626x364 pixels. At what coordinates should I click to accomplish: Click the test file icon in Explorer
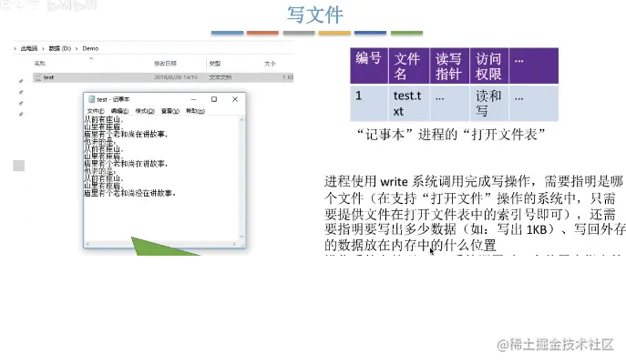coord(38,77)
